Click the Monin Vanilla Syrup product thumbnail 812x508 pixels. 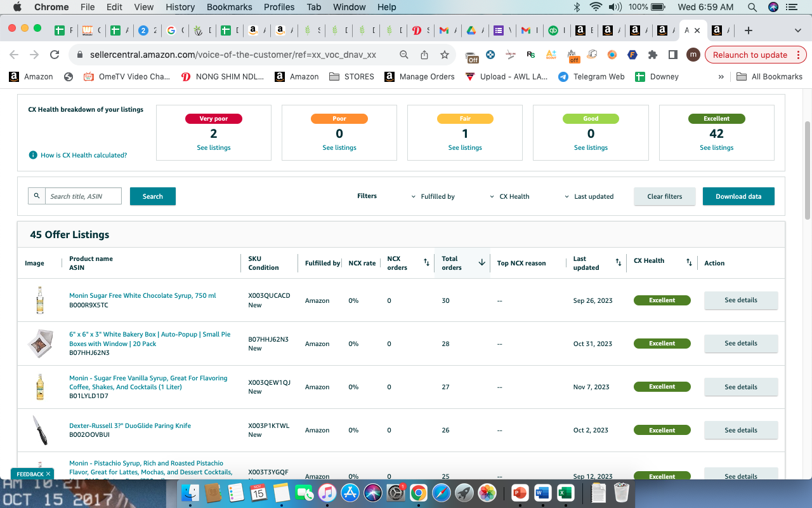click(40, 387)
